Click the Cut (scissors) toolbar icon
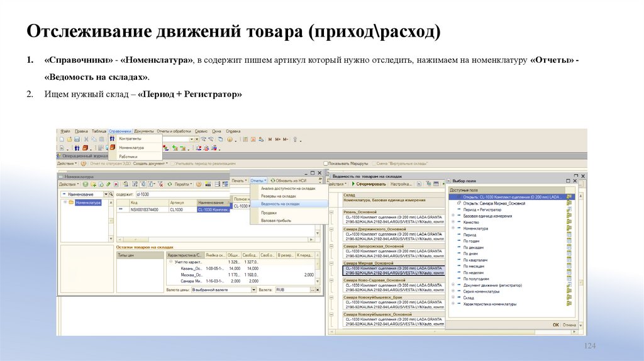 [86, 139]
